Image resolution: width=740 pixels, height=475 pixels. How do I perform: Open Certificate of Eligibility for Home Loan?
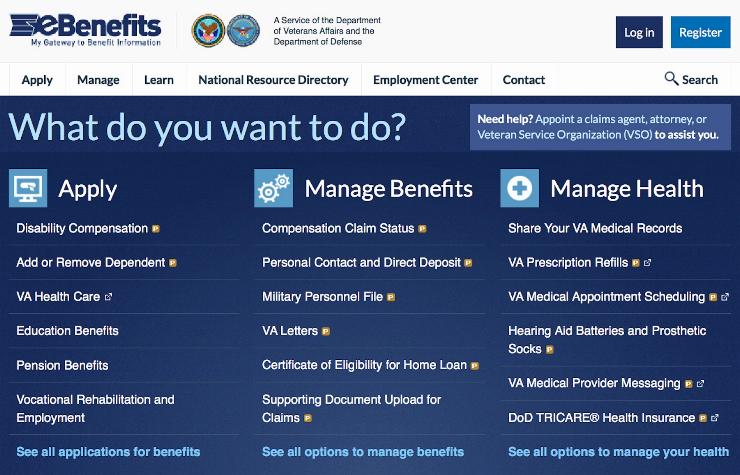364,365
